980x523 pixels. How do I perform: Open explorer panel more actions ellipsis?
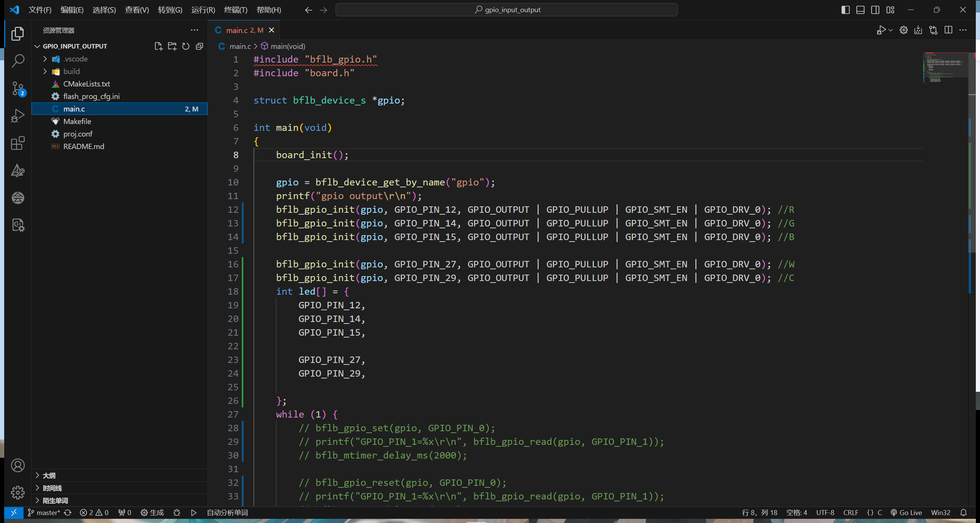(194, 30)
